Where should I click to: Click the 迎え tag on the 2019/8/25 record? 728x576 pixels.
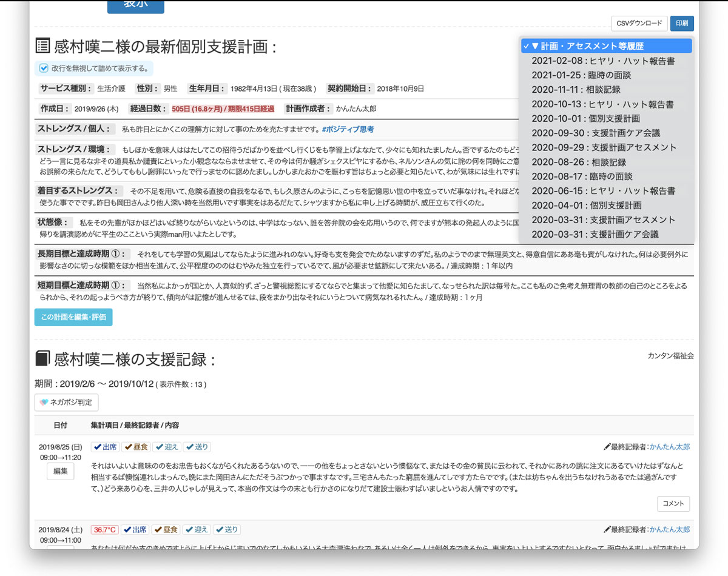[x=167, y=447]
